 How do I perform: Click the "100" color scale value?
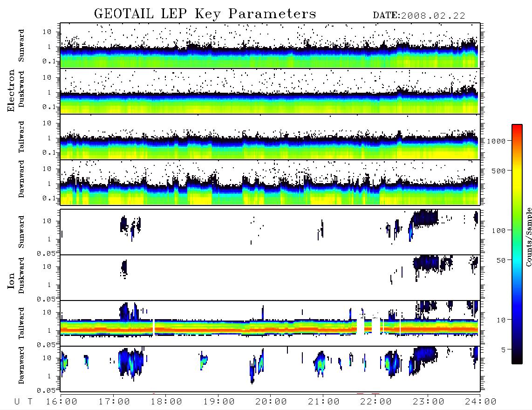pos(498,231)
